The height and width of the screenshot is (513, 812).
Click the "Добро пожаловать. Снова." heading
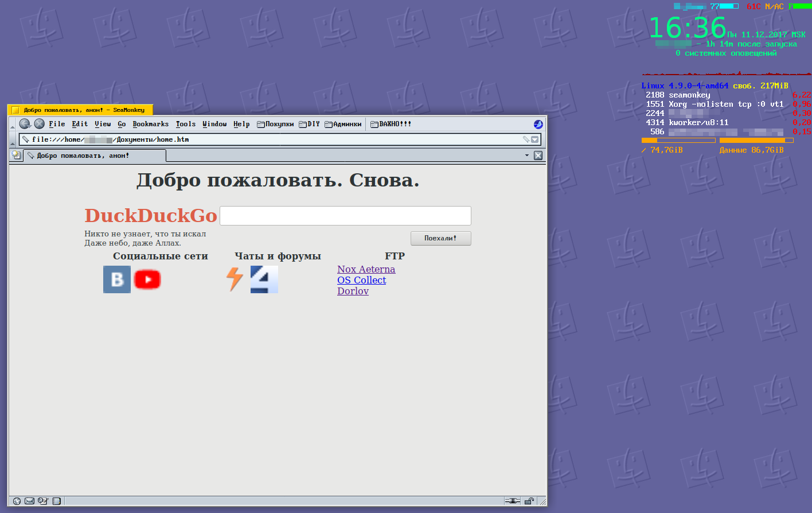pos(278,180)
